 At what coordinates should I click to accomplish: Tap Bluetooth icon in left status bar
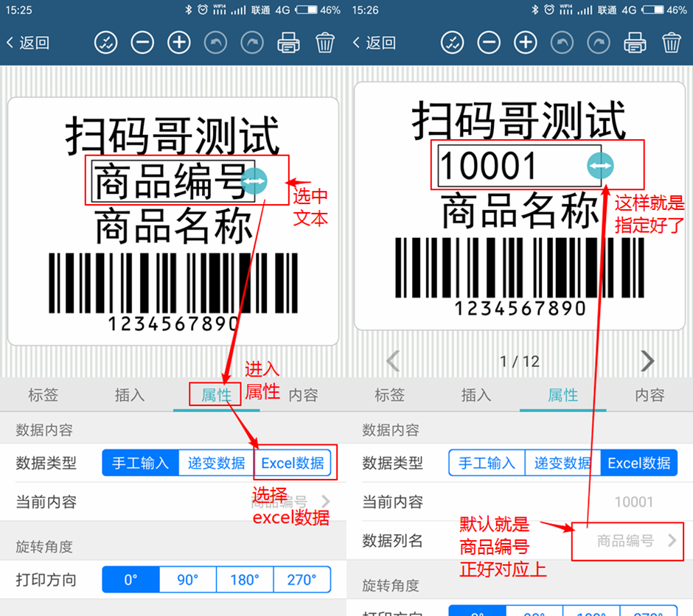tap(189, 10)
